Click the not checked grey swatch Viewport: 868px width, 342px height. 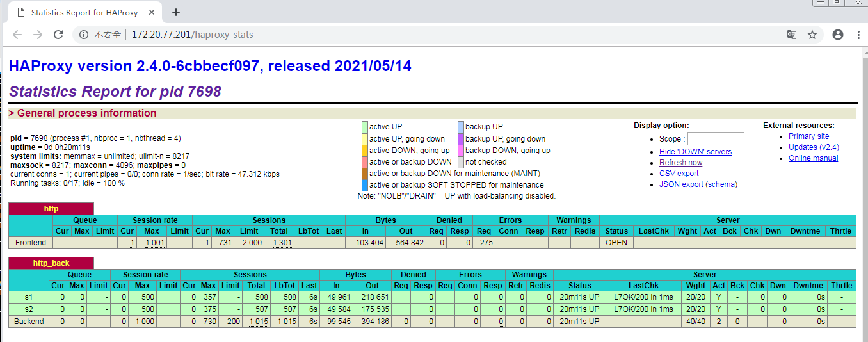[x=461, y=162]
